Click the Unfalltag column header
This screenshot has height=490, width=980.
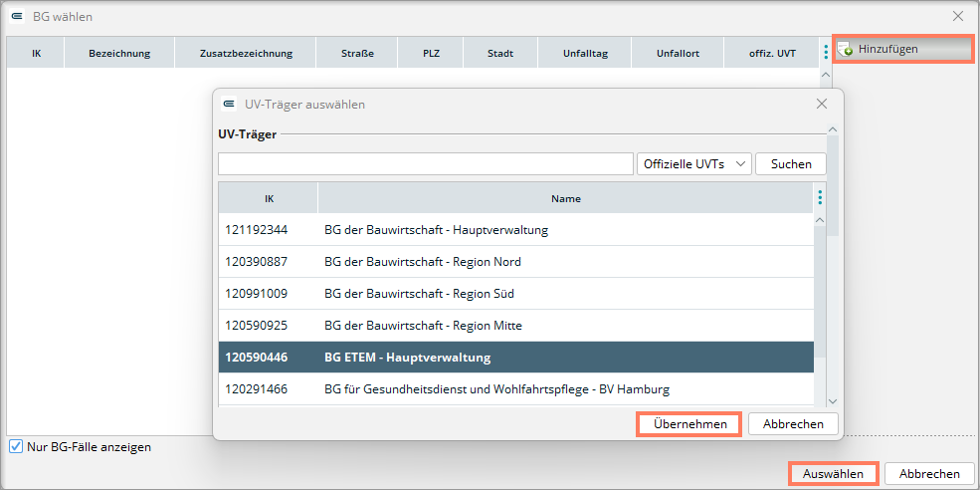[x=584, y=53]
